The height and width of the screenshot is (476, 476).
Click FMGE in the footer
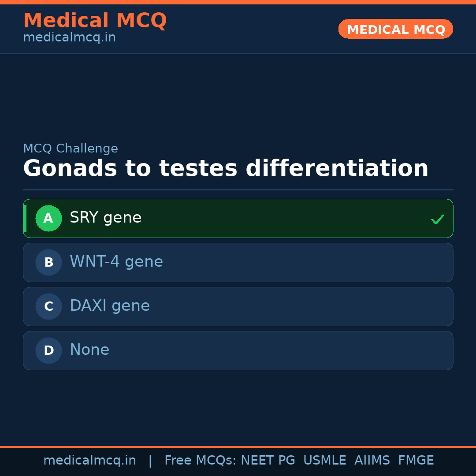pyautogui.click(x=416, y=461)
